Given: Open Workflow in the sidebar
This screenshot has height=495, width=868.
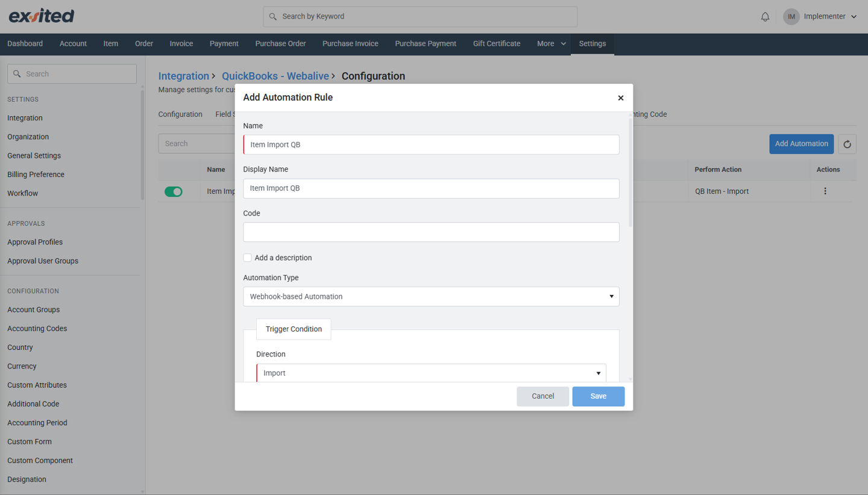Looking at the screenshot, I should 22,193.
